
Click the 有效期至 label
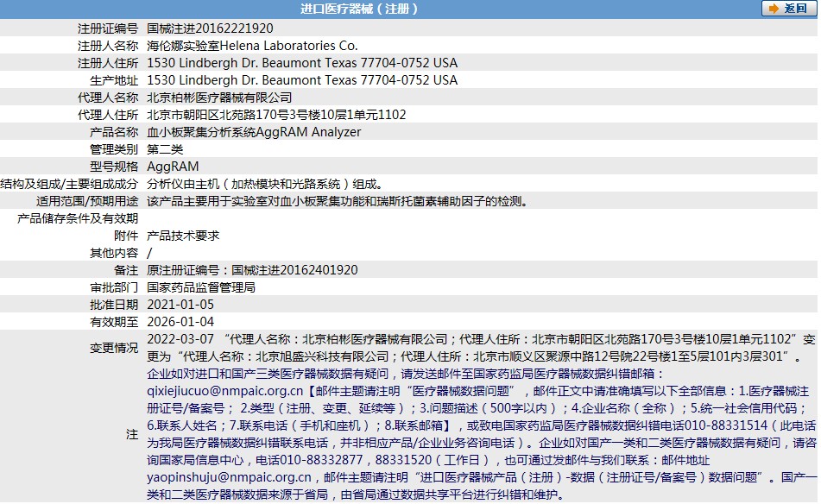(114, 322)
